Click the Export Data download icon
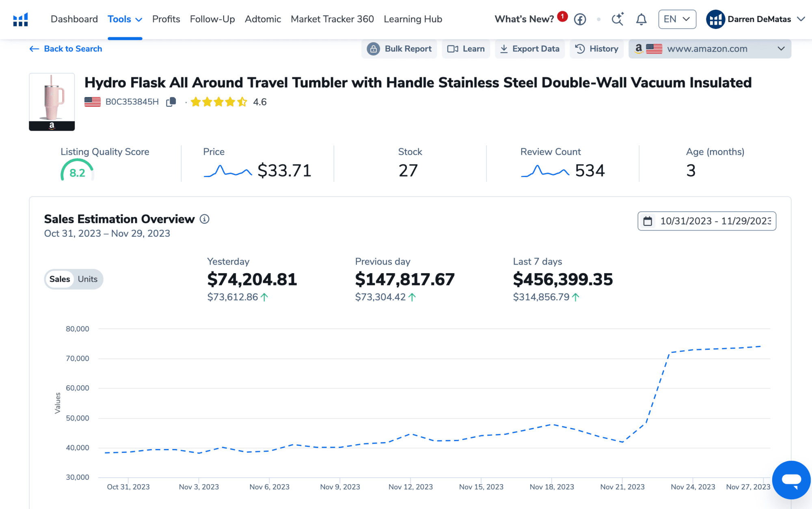The image size is (812, 509). click(504, 49)
